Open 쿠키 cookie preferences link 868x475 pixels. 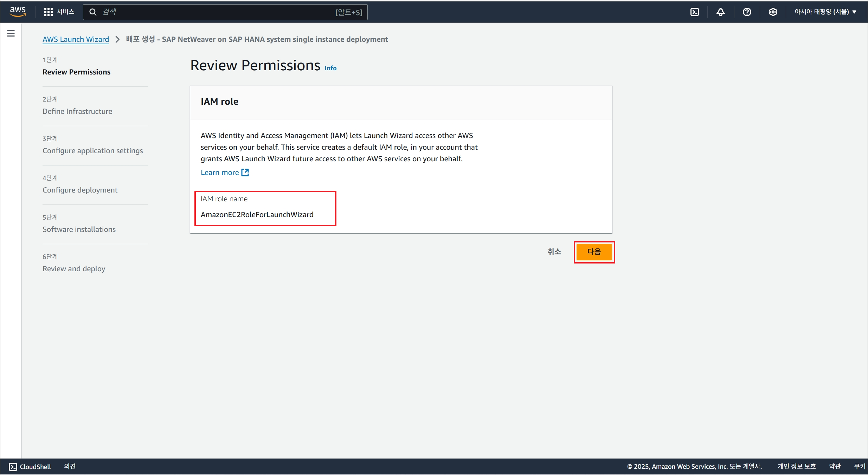click(x=860, y=466)
